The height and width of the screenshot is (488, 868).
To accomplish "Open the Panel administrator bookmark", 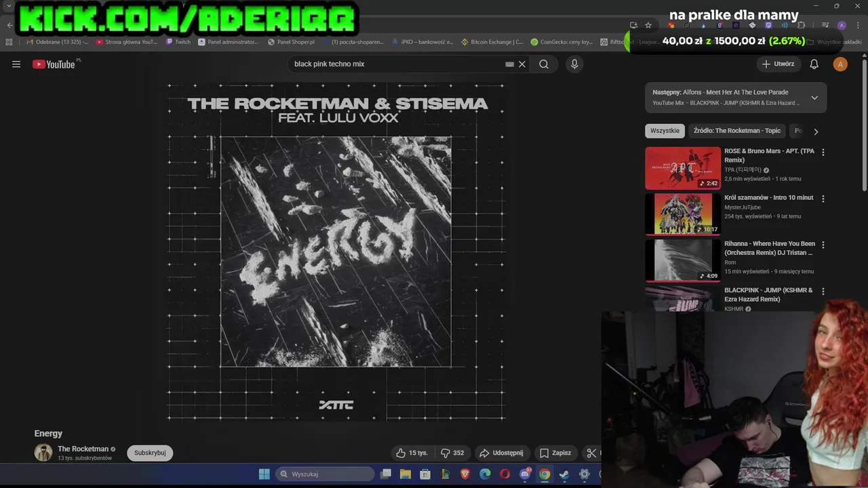I will click(229, 42).
